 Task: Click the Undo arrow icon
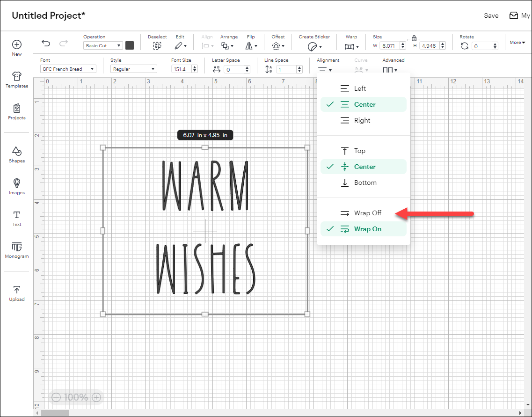[x=46, y=44]
